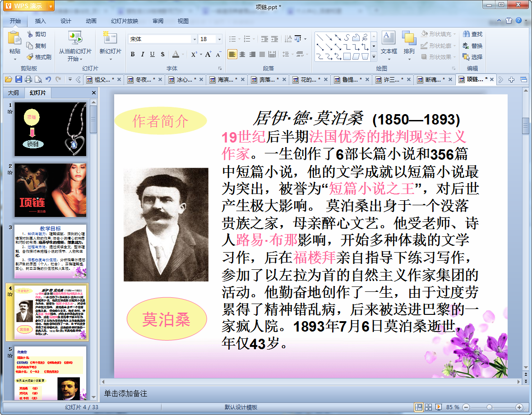Viewport: 532px width, 415px height.
Task: Expand the font size dropdown showing 18
Action: coord(220,40)
